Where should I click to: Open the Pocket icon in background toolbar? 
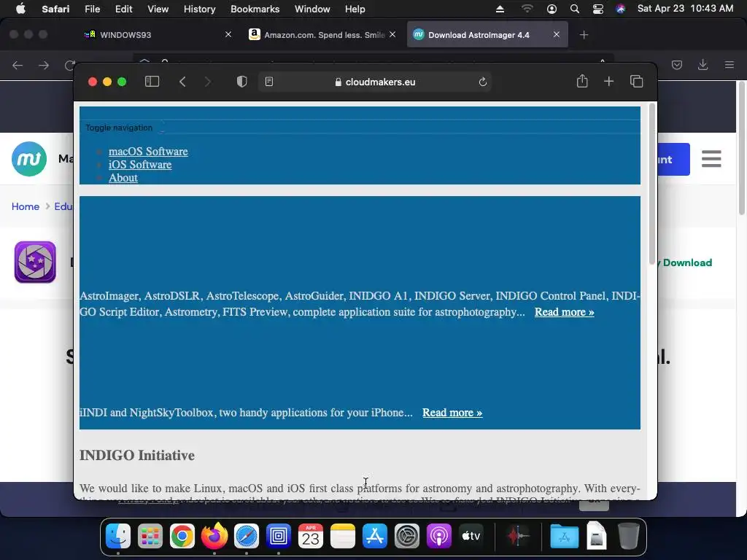(677, 65)
